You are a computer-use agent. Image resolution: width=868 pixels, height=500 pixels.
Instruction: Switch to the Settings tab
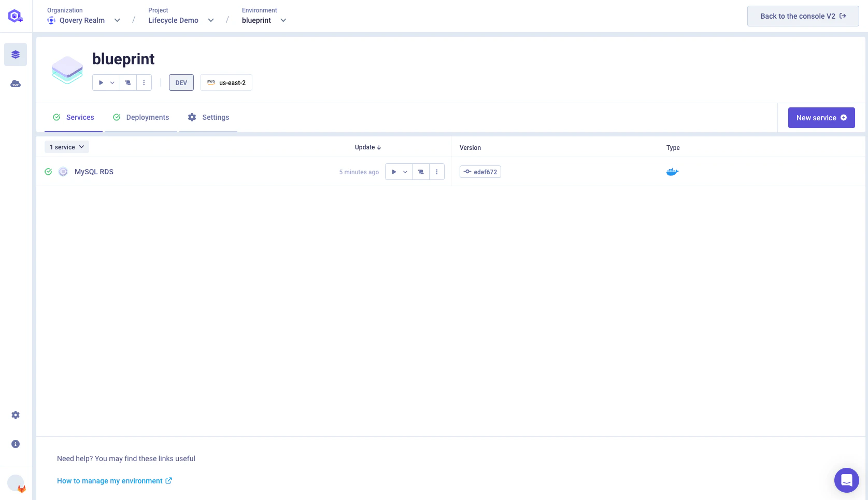pyautogui.click(x=208, y=117)
